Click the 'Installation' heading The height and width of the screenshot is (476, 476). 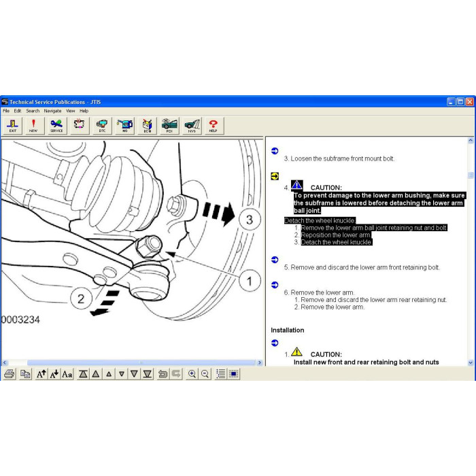click(287, 330)
